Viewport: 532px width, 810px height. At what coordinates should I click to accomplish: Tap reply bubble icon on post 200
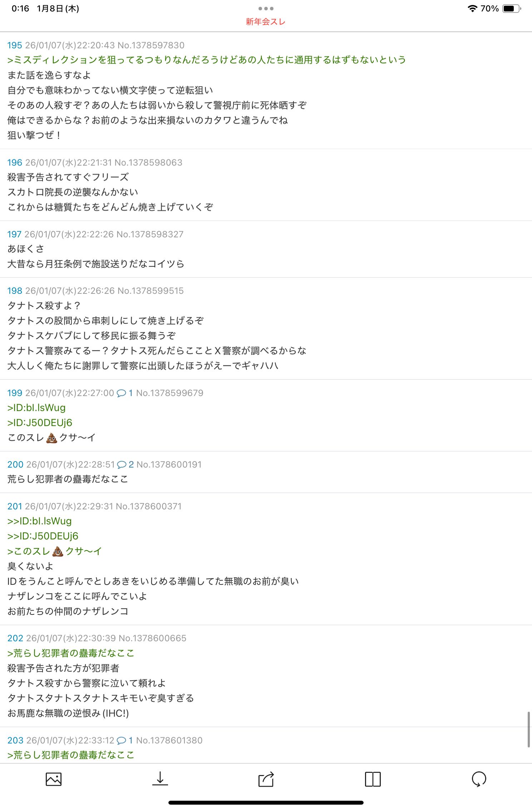coord(122,465)
